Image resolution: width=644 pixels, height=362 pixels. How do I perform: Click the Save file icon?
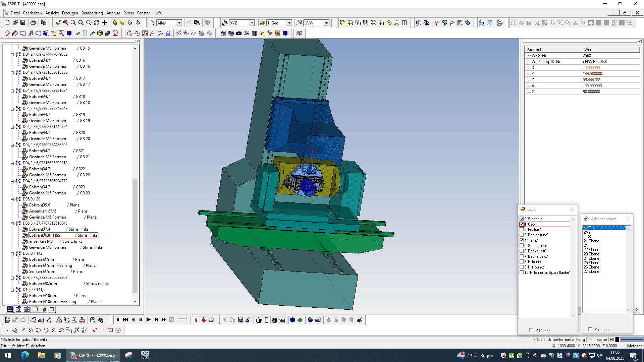(x=23, y=23)
